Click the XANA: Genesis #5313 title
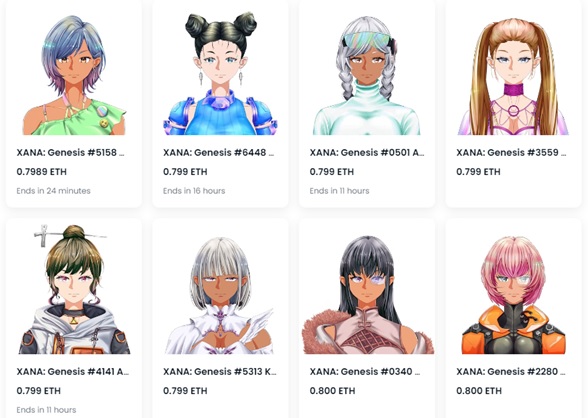The height and width of the screenshot is (418, 588). tap(220, 372)
